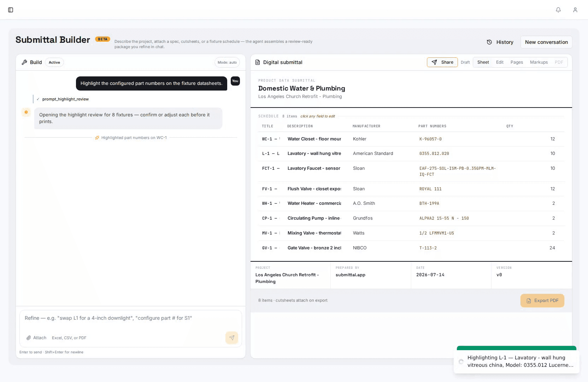The width and height of the screenshot is (588, 382).
Task: Click manufacturer Grundfos
Action: 363,218
